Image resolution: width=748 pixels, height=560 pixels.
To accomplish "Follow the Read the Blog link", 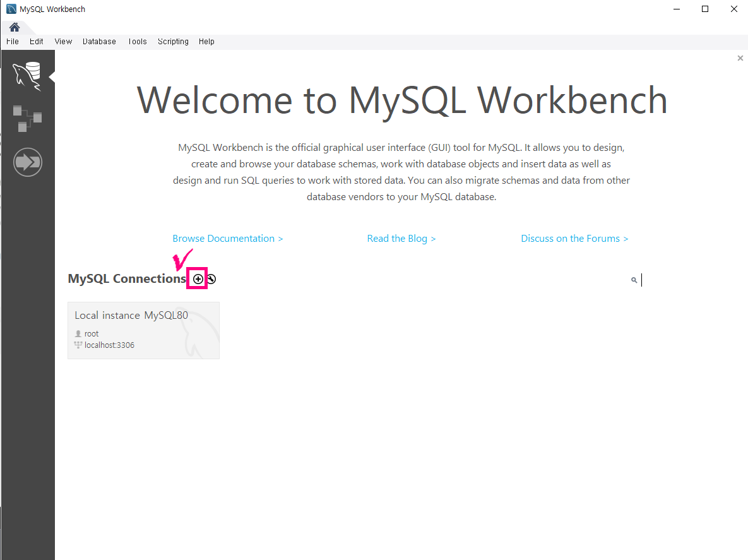I will tap(401, 239).
